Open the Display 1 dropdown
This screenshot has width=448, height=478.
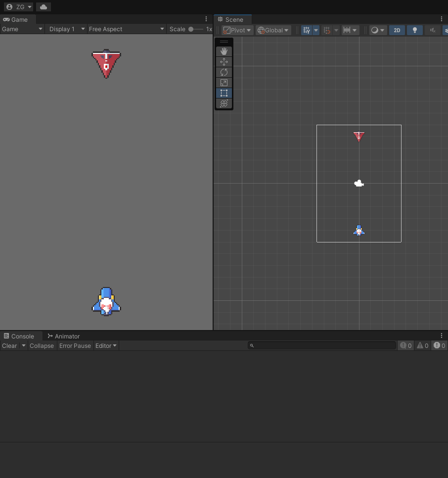click(x=66, y=29)
